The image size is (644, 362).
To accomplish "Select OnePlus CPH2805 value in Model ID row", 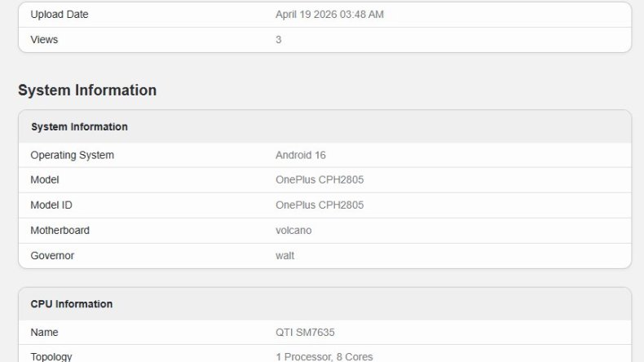I will (x=320, y=205).
